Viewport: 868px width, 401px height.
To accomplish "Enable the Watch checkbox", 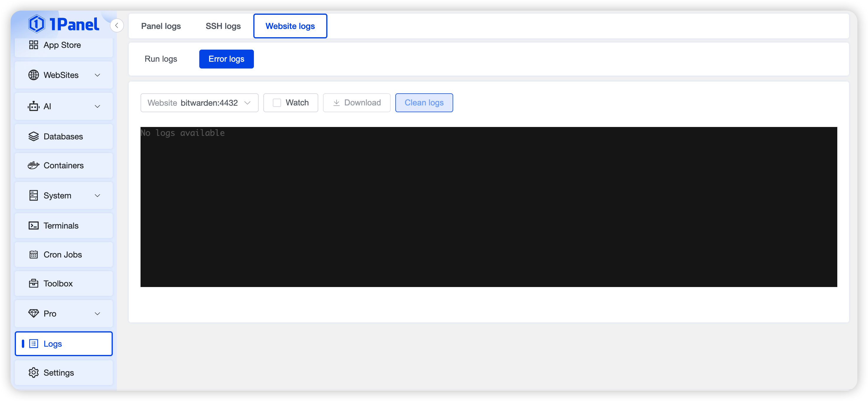I will [x=277, y=103].
